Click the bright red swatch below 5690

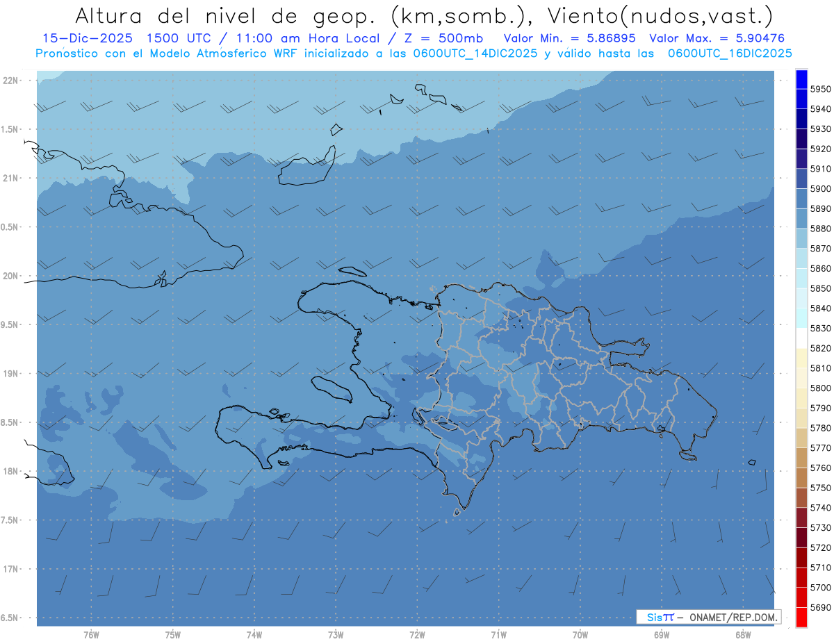[x=801, y=617]
